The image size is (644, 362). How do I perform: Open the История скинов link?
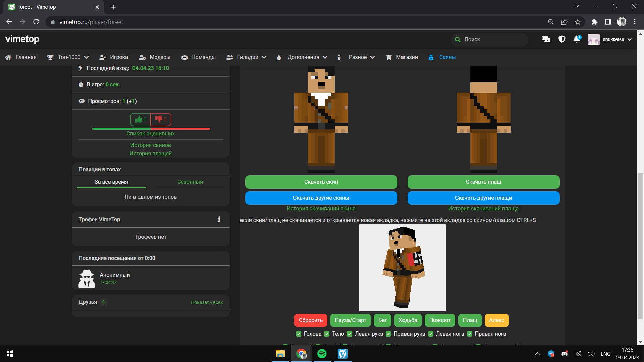(x=151, y=145)
